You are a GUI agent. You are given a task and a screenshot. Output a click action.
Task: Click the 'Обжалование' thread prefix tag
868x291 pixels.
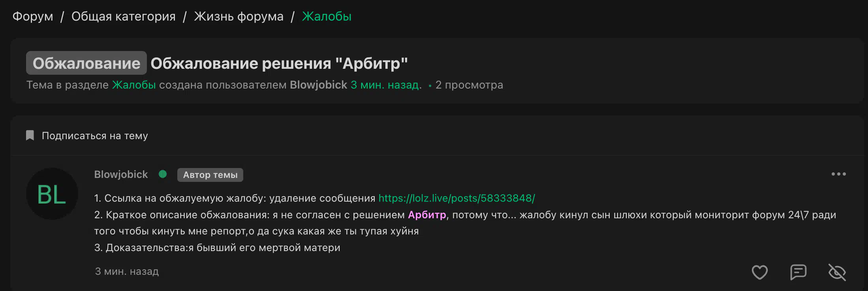(x=86, y=63)
